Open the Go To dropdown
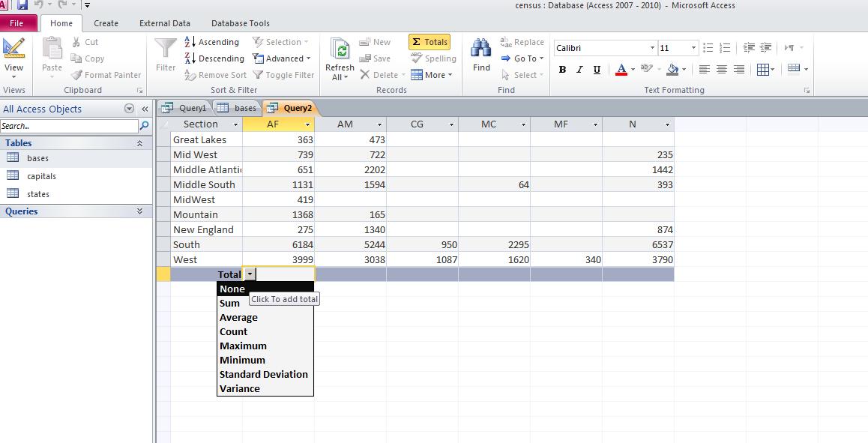This screenshot has height=443, width=868. [x=522, y=58]
